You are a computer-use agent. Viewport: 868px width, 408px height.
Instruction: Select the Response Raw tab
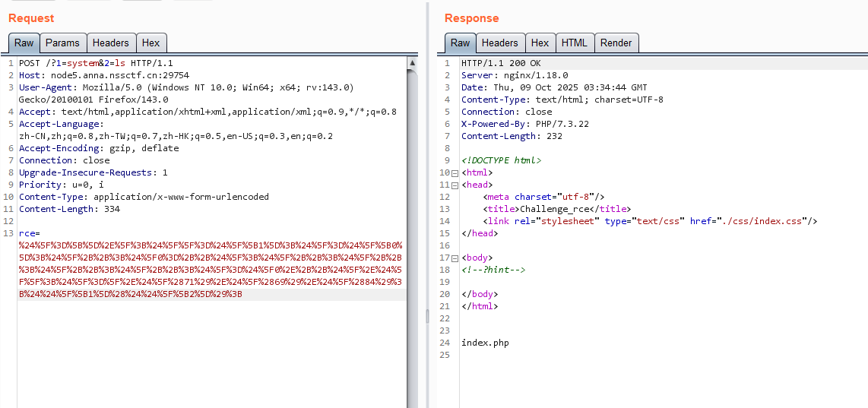[460, 43]
